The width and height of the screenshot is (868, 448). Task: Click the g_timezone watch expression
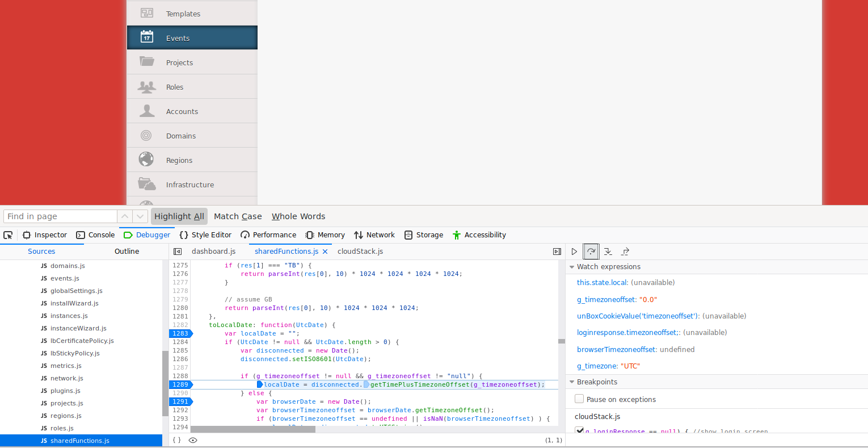pyautogui.click(x=608, y=366)
